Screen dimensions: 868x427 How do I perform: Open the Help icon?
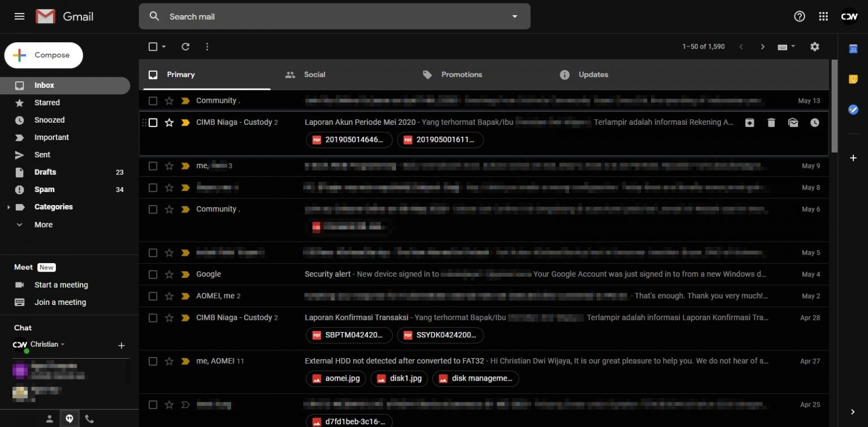pos(799,16)
